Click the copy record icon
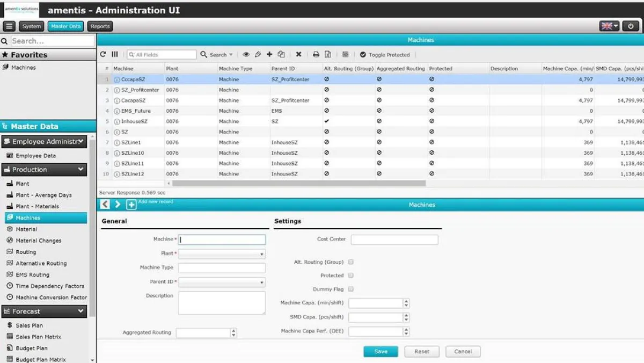 point(281,54)
